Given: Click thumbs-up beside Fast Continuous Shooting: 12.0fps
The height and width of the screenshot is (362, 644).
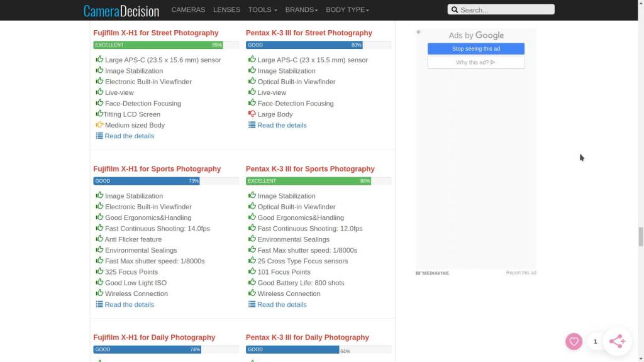Looking at the screenshot, I should (252, 228).
